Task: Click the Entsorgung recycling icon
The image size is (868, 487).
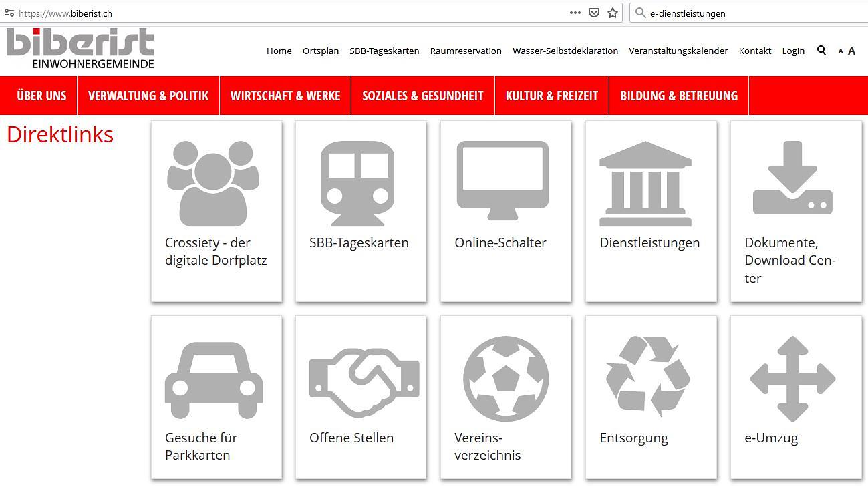Action: click(x=647, y=376)
